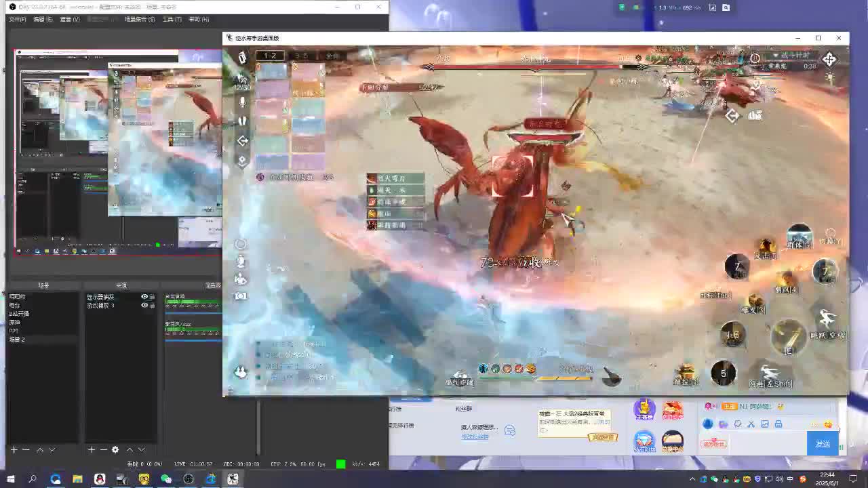The width and height of the screenshot is (868, 488).
Task: Select scene 场景 2 in OBS
Action: pyautogui.click(x=43, y=340)
